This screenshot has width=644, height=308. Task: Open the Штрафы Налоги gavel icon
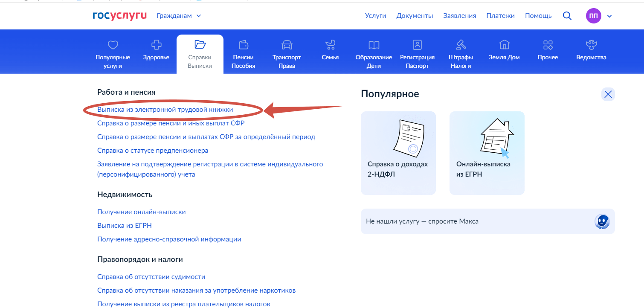coord(461,44)
